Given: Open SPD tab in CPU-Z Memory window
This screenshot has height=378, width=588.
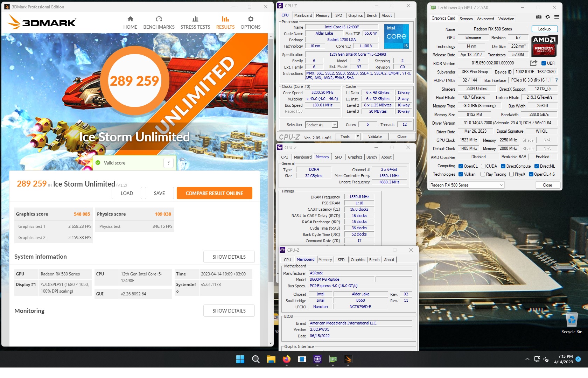Looking at the screenshot, I should 338,157.
